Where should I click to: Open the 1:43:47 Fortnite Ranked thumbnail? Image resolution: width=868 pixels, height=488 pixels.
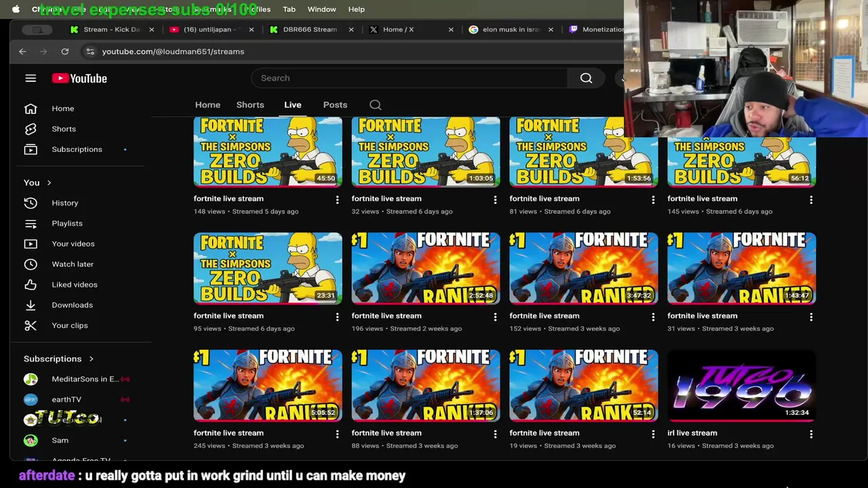pyautogui.click(x=742, y=268)
